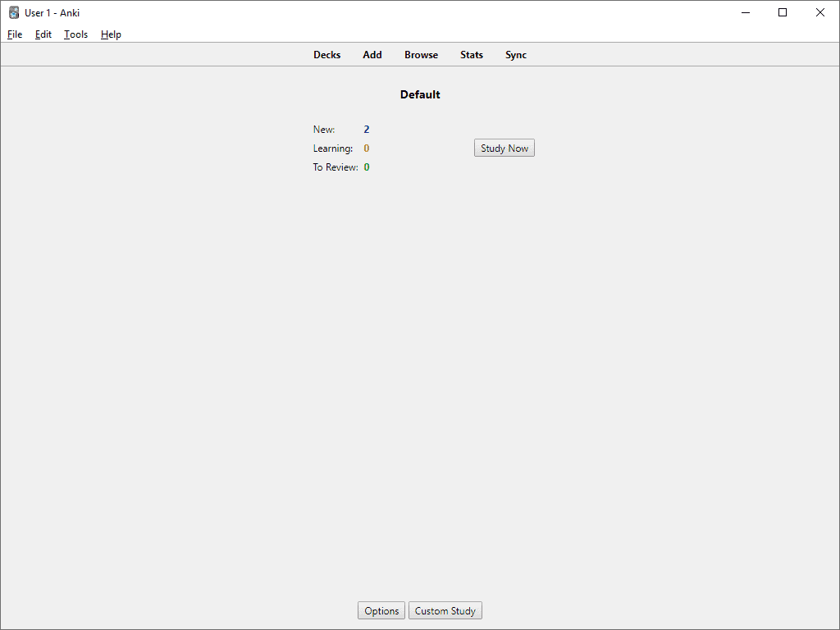The height and width of the screenshot is (630, 840).
Task: Click the New cards count 2
Action: [x=367, y=129]
